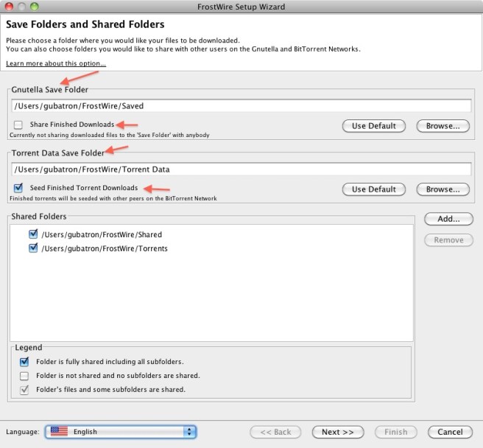Toggle the FrostWire/Torrents folder checkbox
483x448 pixels.
(33, 248)
